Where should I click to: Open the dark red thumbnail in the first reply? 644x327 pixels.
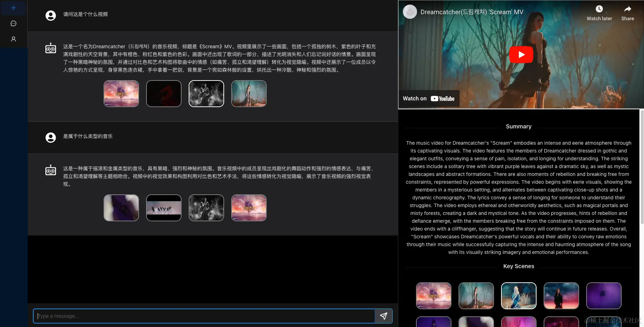(x=164, y=94)
